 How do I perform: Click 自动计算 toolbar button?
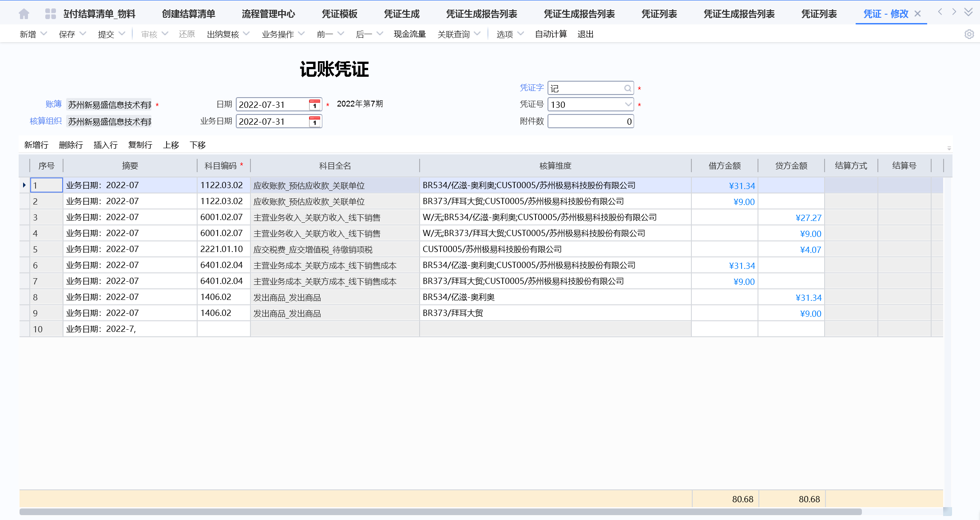551,34
